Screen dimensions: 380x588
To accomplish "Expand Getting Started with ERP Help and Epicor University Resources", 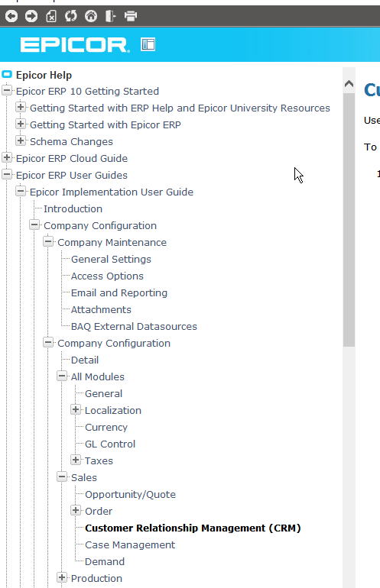I will coord(21,107).
